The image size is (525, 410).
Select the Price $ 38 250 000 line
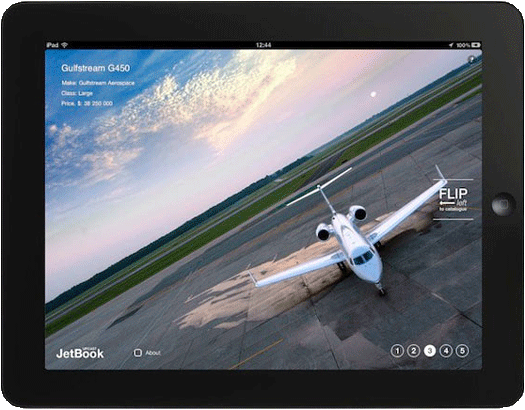87,103
